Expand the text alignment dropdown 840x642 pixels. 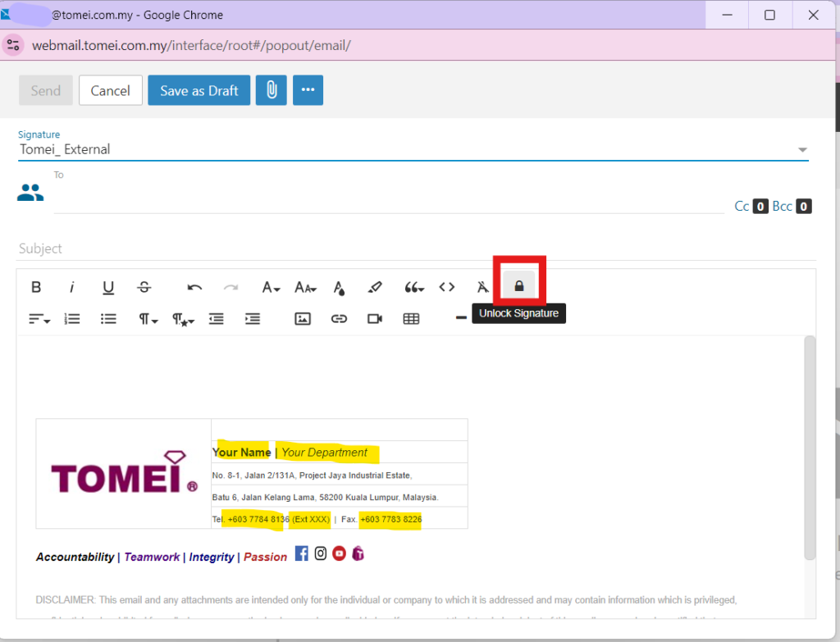pyautogui.click(x=39, y=319)
